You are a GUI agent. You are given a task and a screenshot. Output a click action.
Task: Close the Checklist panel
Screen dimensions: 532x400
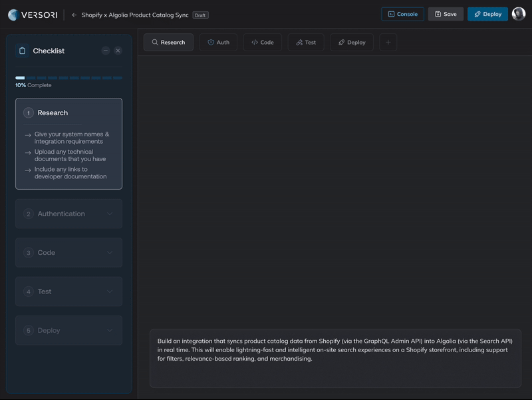pyautogui.click(x=118, y=51)
